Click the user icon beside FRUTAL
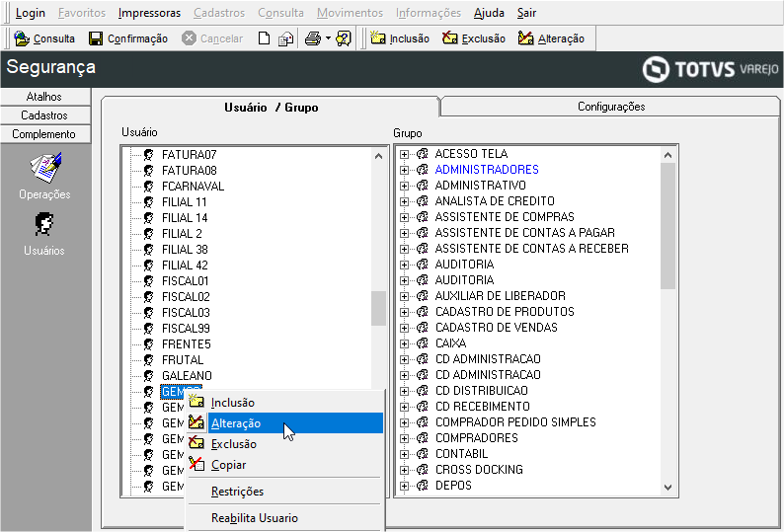The height and width of the screenshot is (532, 784). [x=148, y=360]
